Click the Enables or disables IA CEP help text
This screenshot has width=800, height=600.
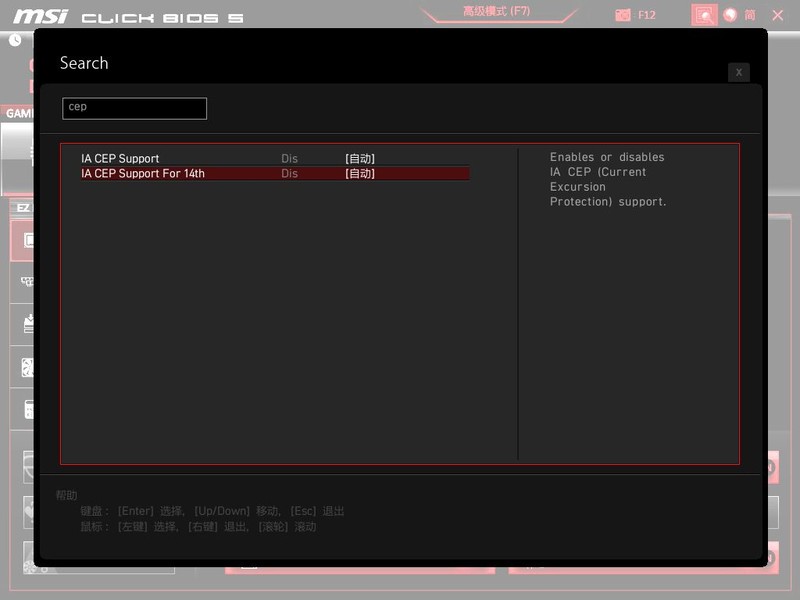point(608,179)
